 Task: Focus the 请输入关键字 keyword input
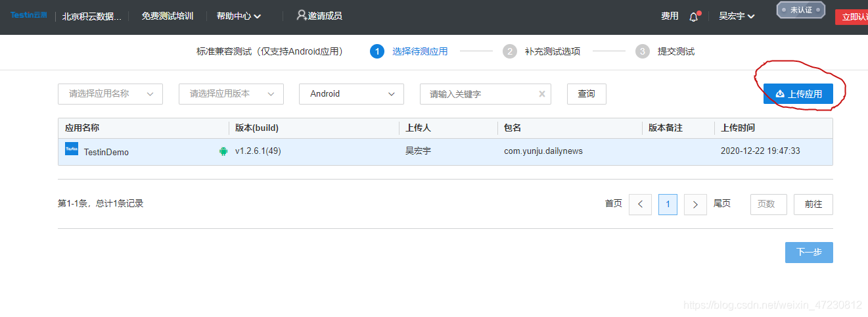pos(486,94)
